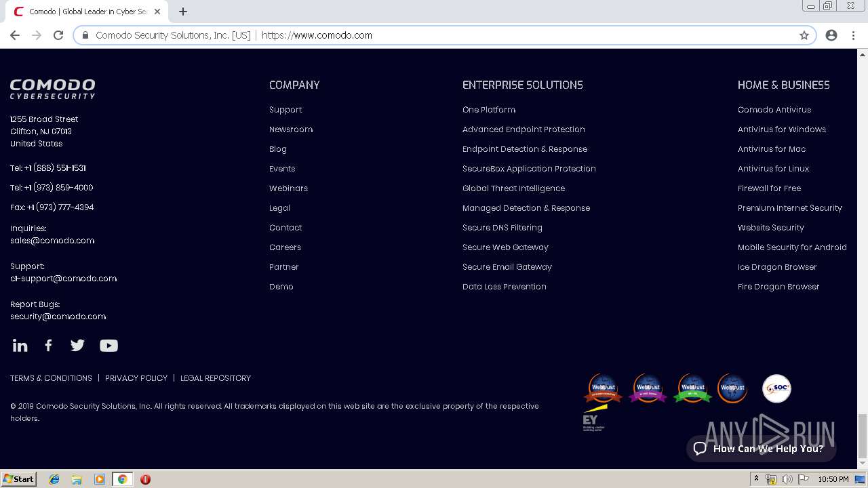Click the green-ribbon WebTrust seal
Screen dimensions: 868x488
[x=692, y=388]
